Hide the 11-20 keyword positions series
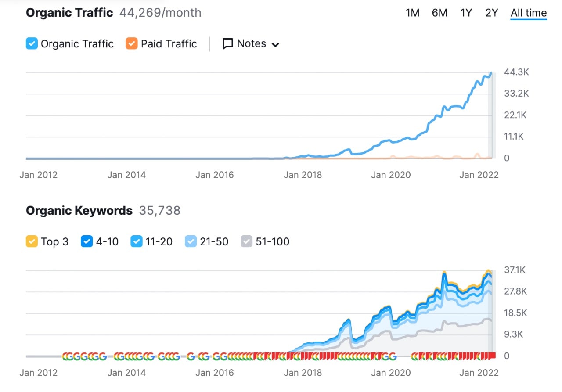 137,242
